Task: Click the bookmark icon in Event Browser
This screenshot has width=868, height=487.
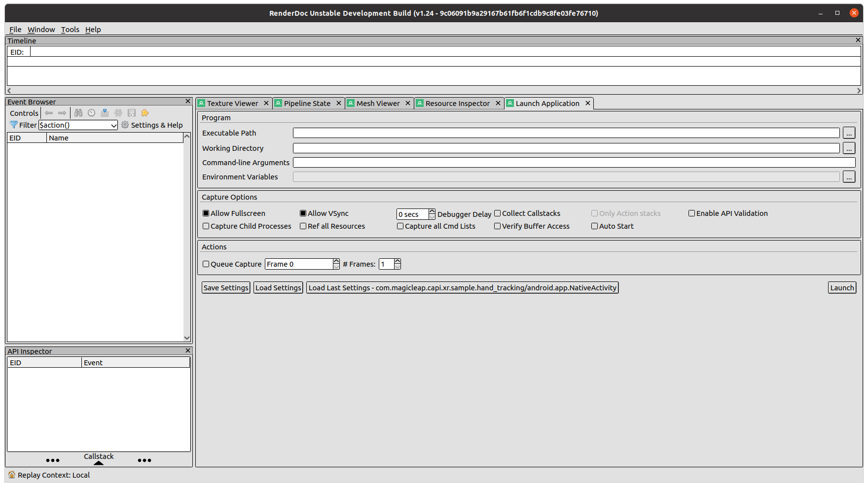Action: click(x=105, y=113)
